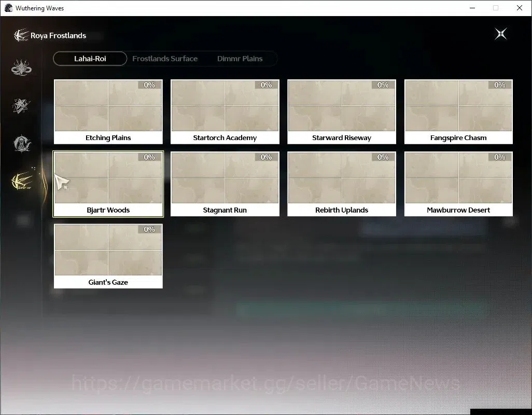532x415 pixels.
Task: Select the second star-shaped region icon
Action: (x=21, y=105)
